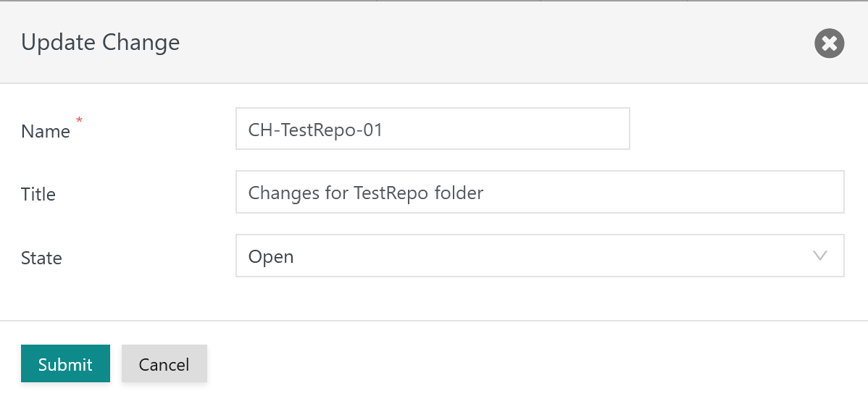Close the Update Change dialog
The height and width of the screenshot is (404, 868).
click(830, 43)
